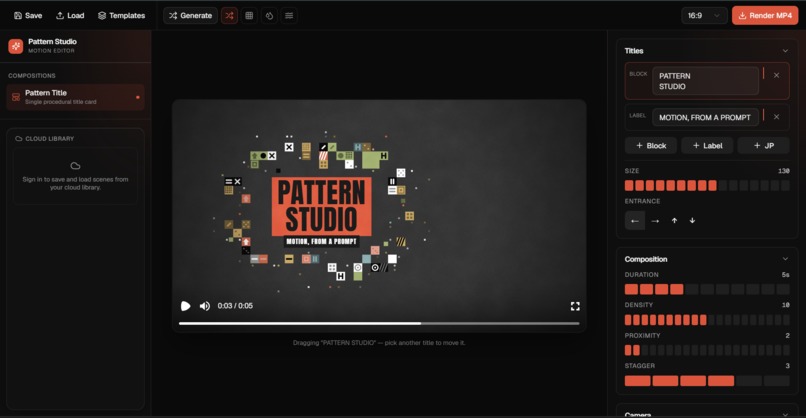Click the Duration value 5s

click(785, 275)
